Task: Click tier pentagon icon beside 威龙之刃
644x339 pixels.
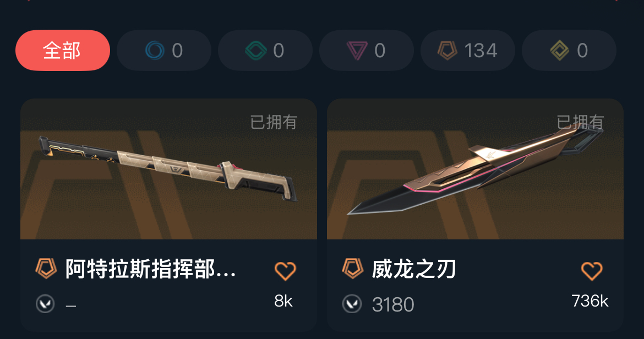Action: coord(353,269)
